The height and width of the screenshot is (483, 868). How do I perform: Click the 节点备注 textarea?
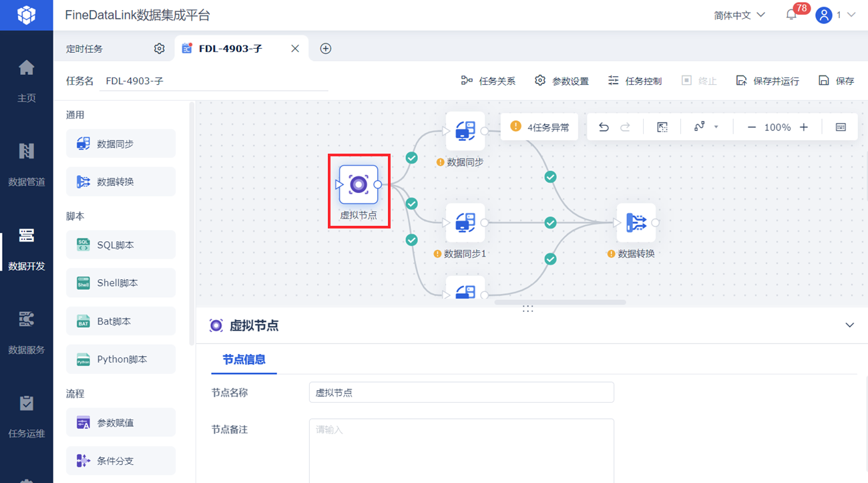(x=461, y=451)
